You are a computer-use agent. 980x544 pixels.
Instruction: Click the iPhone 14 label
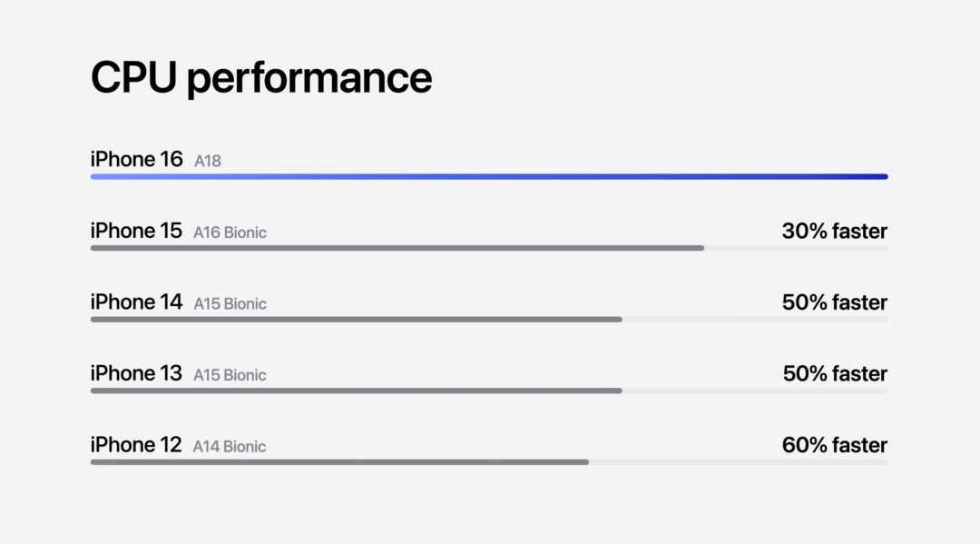(x=136, y=302)
